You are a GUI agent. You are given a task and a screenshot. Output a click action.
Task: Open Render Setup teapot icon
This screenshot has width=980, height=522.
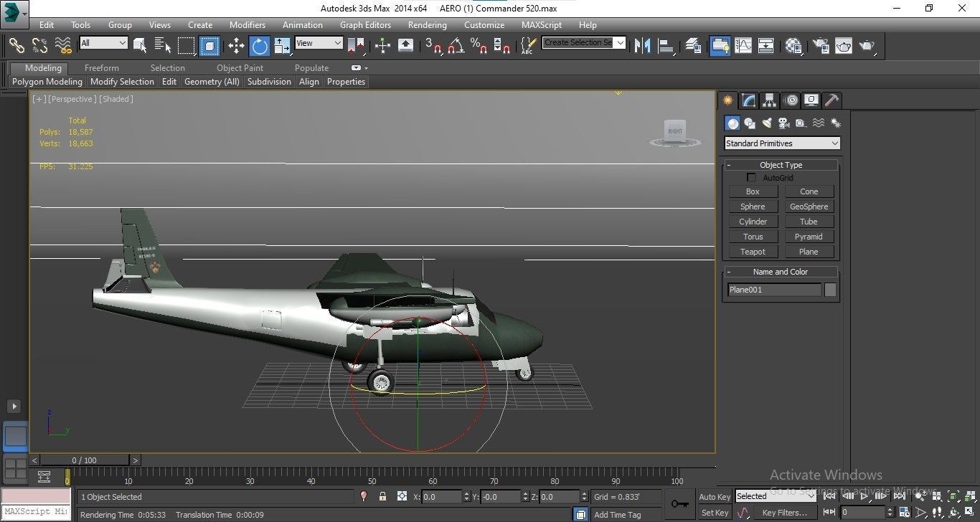820,46
